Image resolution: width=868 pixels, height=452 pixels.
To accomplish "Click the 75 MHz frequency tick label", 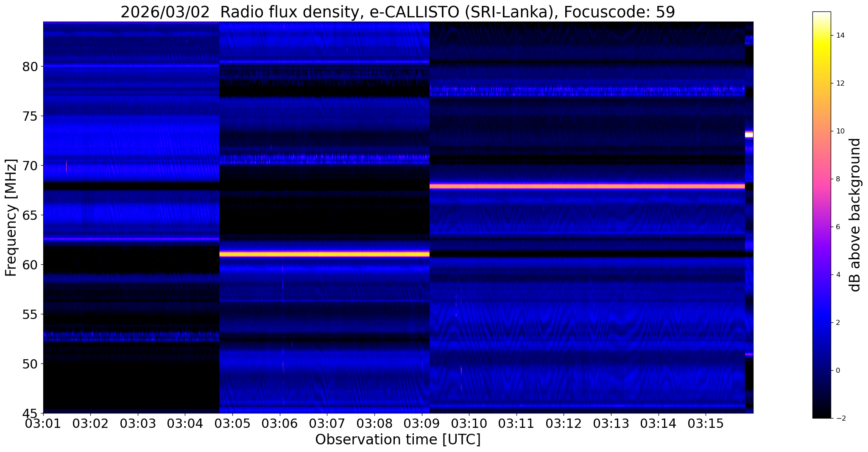I will coord(30,116).
